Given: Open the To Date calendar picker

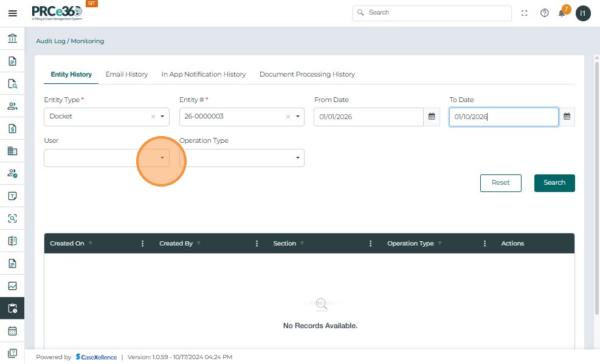Looking at the screenshot, I should (567, 117).
